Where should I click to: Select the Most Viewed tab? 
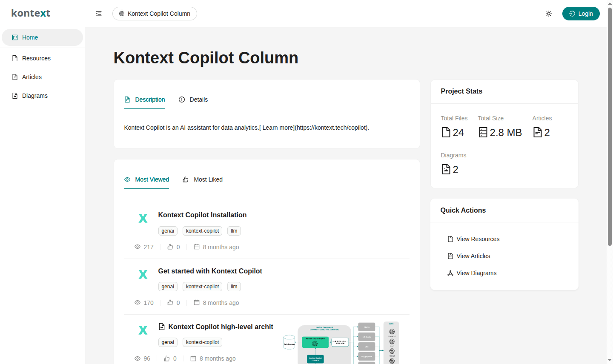tap(147, 179)
